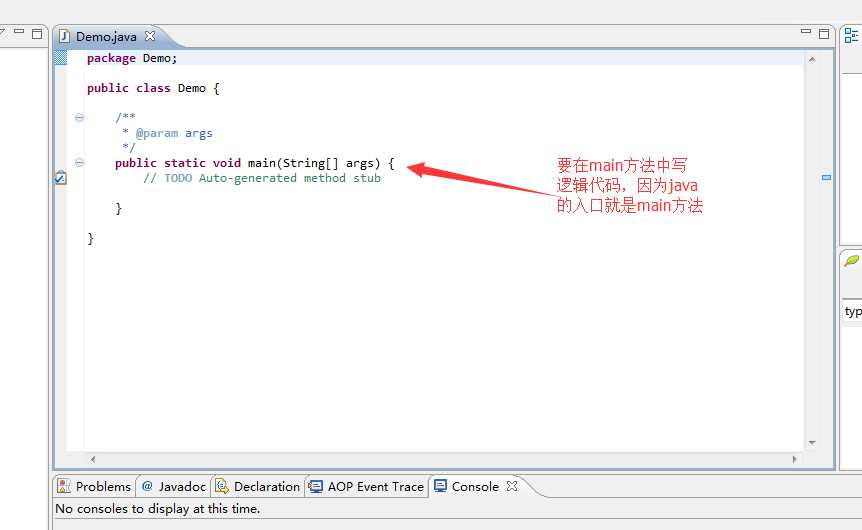Click the 'package Demo;' line
This screenshot has width=862, height=530.
click(x=132, y=58)
